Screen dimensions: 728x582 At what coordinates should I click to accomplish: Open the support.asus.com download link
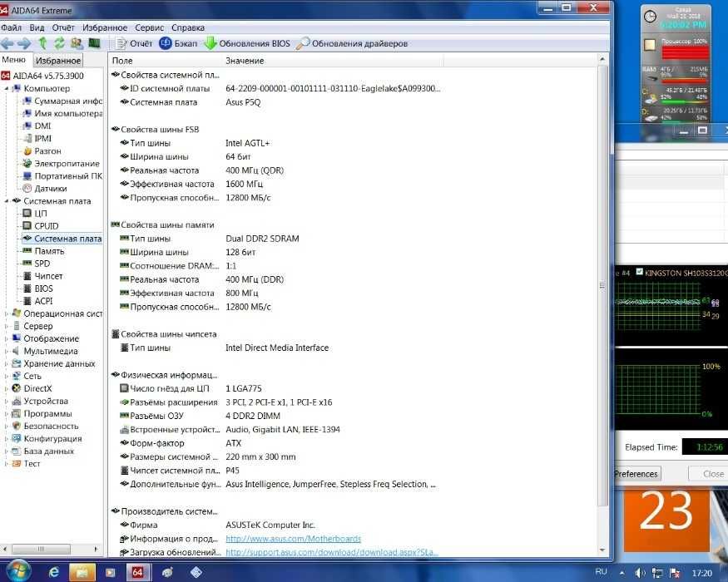point(331,552)
